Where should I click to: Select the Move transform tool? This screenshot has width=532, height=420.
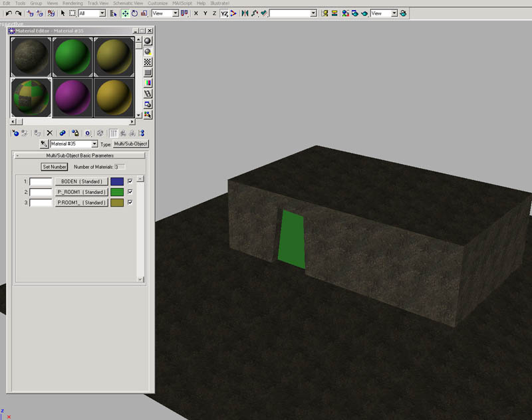click(125, 13)
